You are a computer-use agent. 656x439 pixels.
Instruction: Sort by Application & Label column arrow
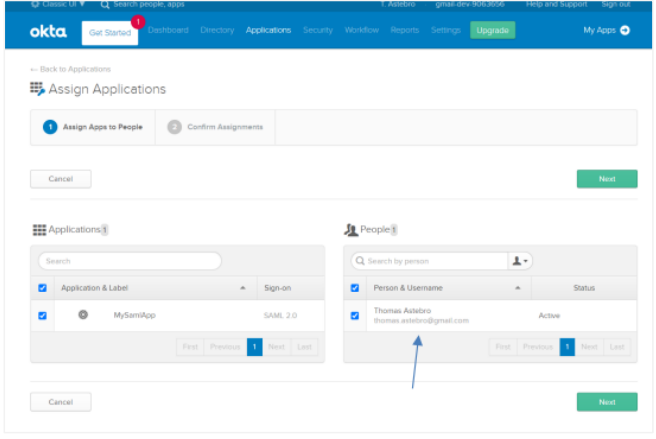(243, 288)
